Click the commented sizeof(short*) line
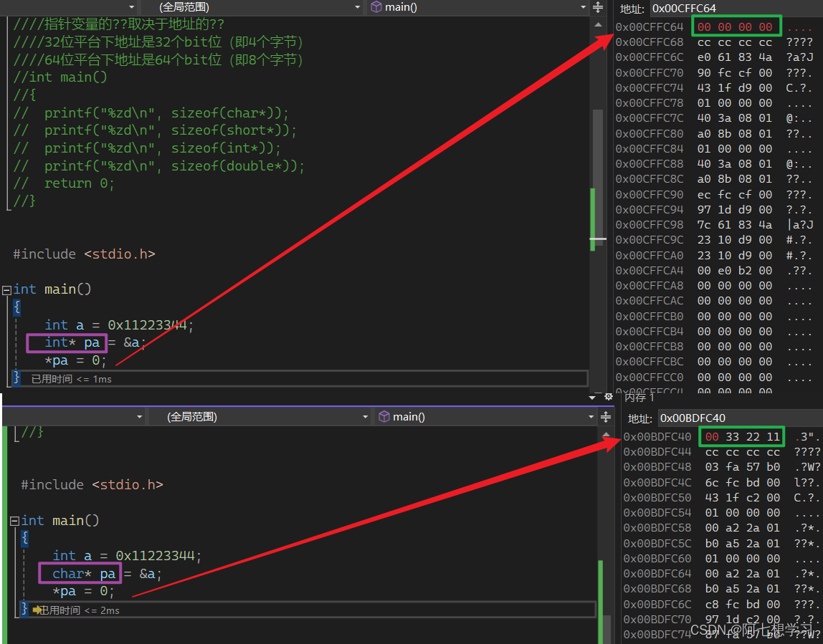Screen dimensions: 823x644 point(155,130)
